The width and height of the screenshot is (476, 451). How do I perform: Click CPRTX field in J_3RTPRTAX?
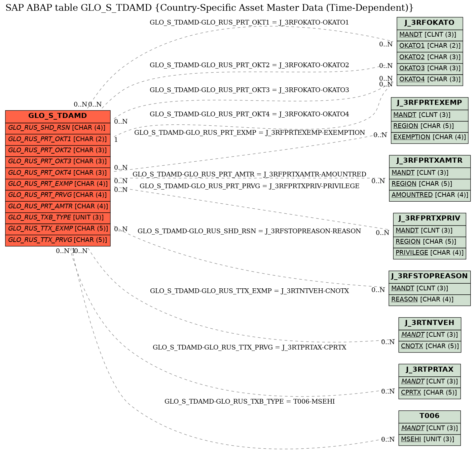click(430, 393)
